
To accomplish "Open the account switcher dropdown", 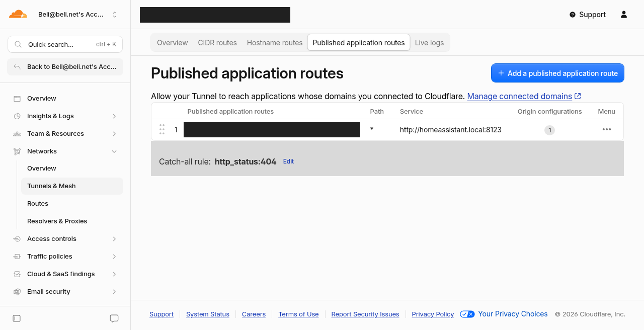I will pyautogui.click(x=77, y=15).
